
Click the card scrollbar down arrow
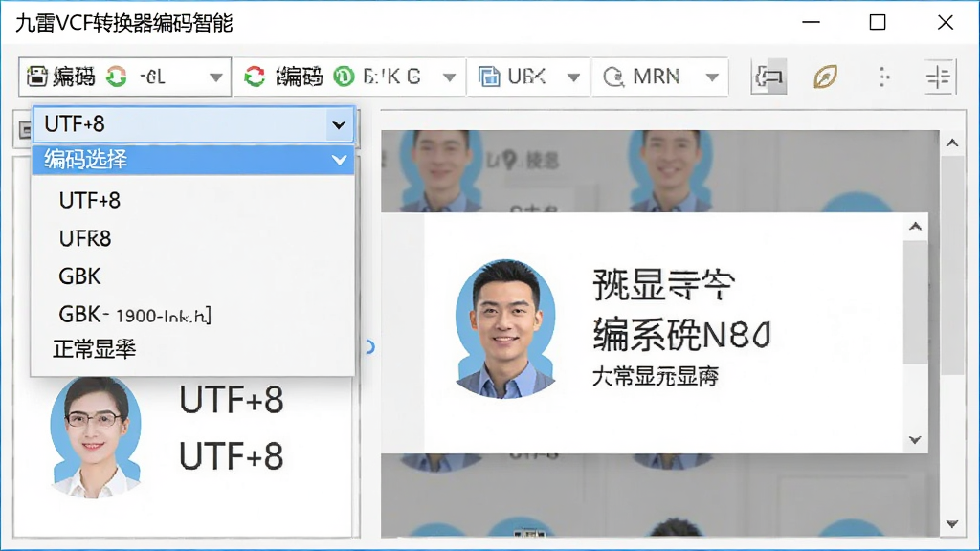click(x=915, y=440)
